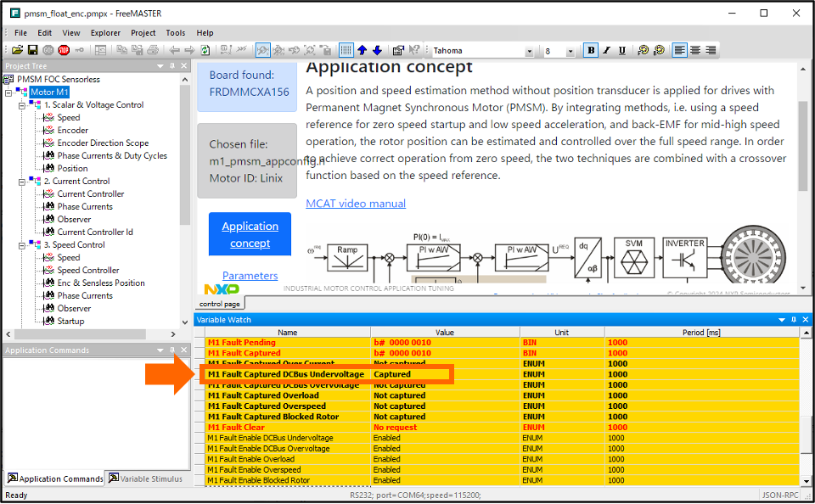
Task: Click the refresh page toolbar icon
Action: click(205, 50)
